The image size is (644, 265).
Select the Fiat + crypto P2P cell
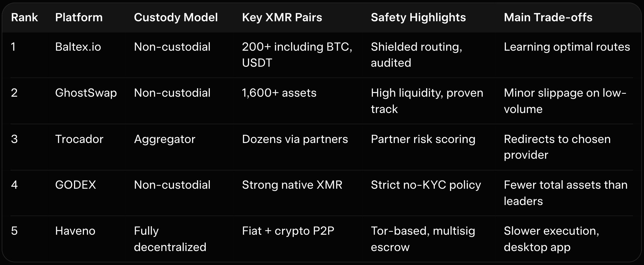pyautogui.click(x=288, y=231)
